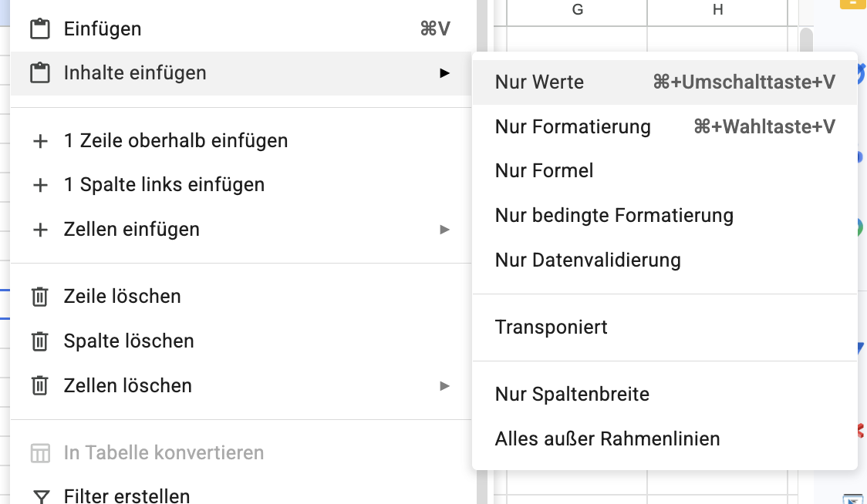Image resolution: width=867 pixels, height=504 pixels.
Task: Expand the Inhalte einfügen submenu arrow
Action: click(x=445, y=72)
